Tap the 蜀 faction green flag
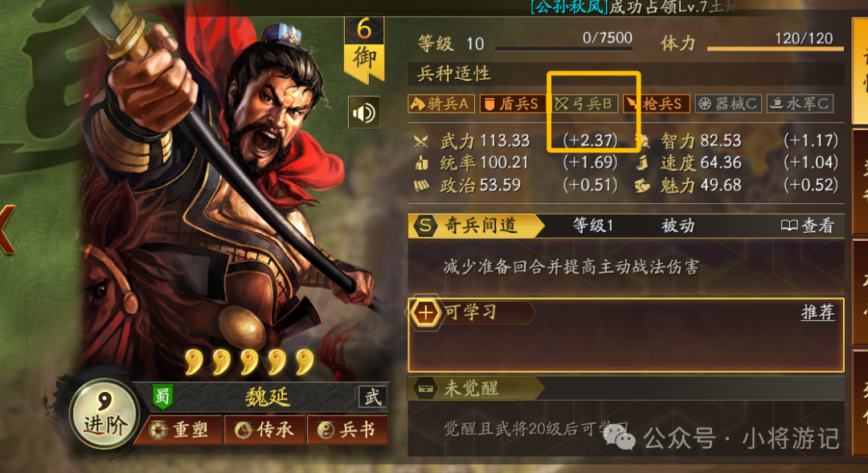Image resolution: width=868 pixels, height=473 pixels. (162, 396)
